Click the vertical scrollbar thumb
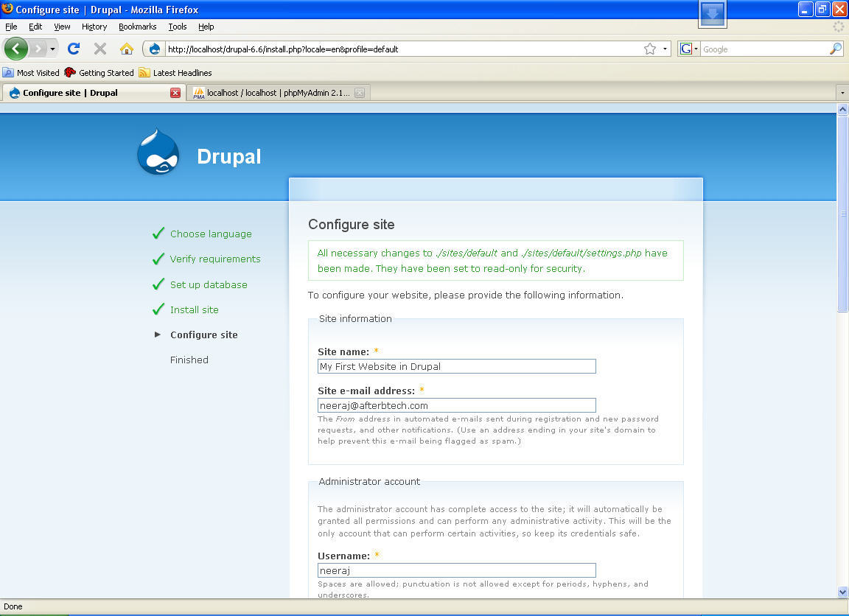This screenshot has height=616, width=849. click(x=842, y=213)
